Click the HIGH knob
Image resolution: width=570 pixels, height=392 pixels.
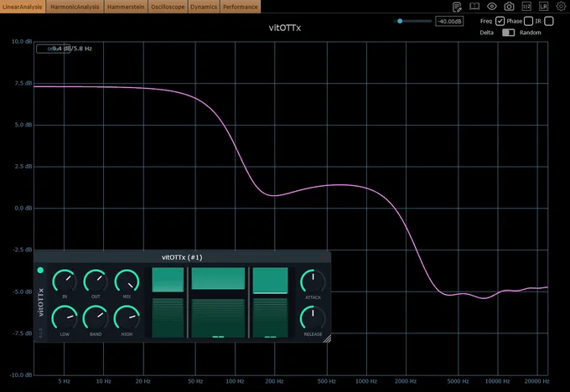pyautogui.click(x=127, y=318)
